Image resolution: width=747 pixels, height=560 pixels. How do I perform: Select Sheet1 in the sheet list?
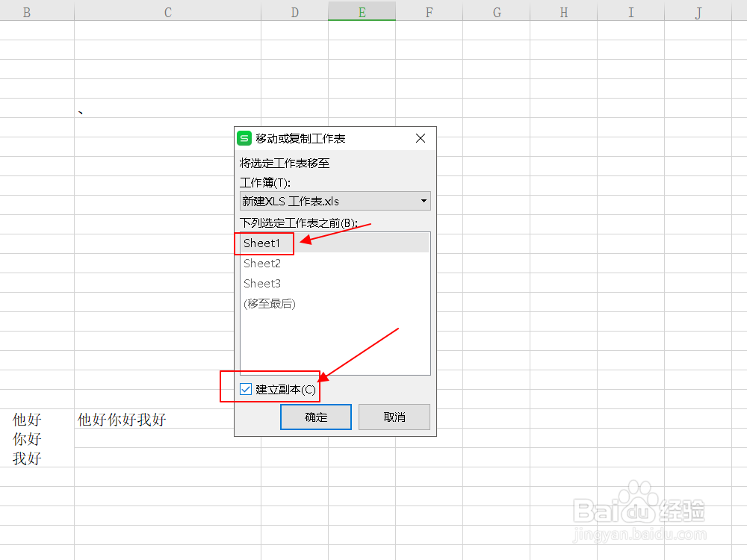[335, 243]
